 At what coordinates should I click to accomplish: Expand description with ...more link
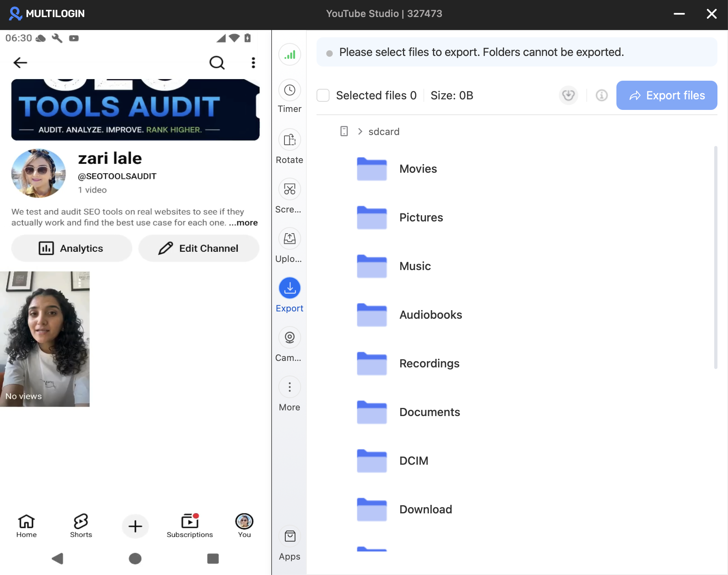point(243,223)
